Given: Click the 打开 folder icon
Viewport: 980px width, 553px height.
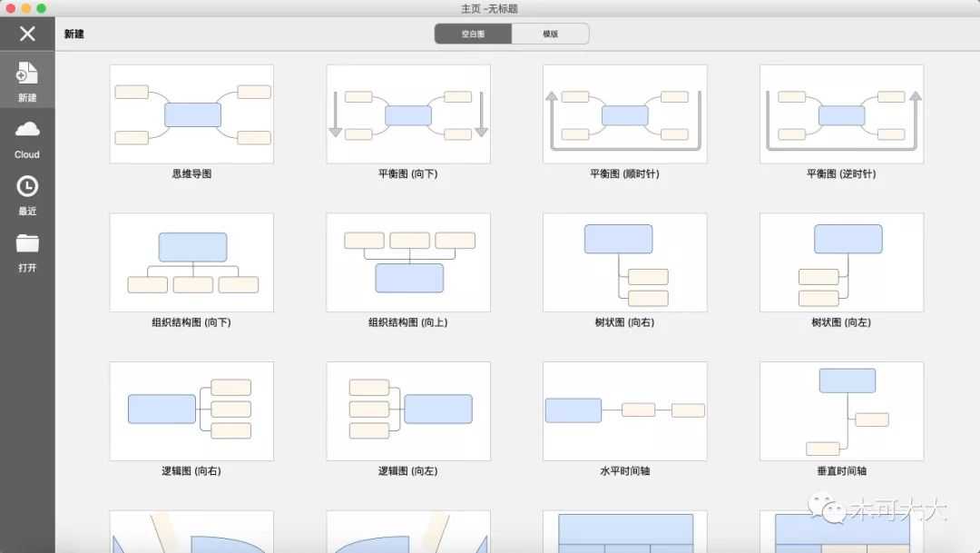Looking at the screenshot, I should pyautogui.click(x=27, y=243).
